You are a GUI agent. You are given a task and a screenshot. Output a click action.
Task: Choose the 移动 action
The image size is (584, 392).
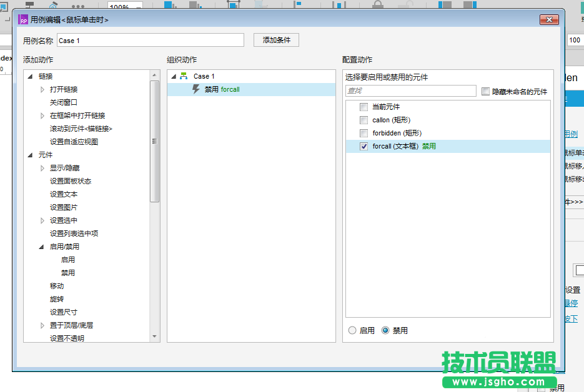[57, 286]
